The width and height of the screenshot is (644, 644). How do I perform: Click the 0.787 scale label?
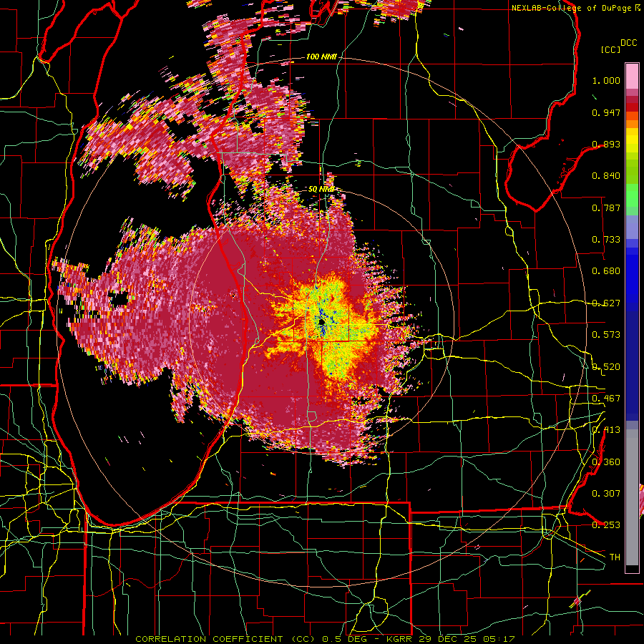606,208
